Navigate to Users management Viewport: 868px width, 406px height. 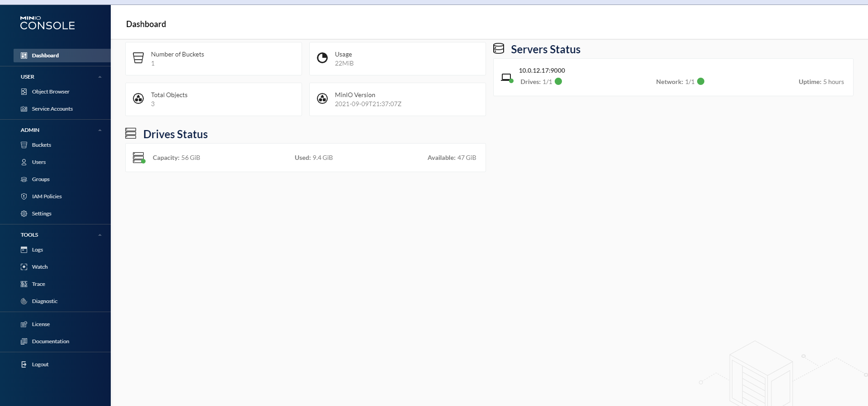(39, 162)
